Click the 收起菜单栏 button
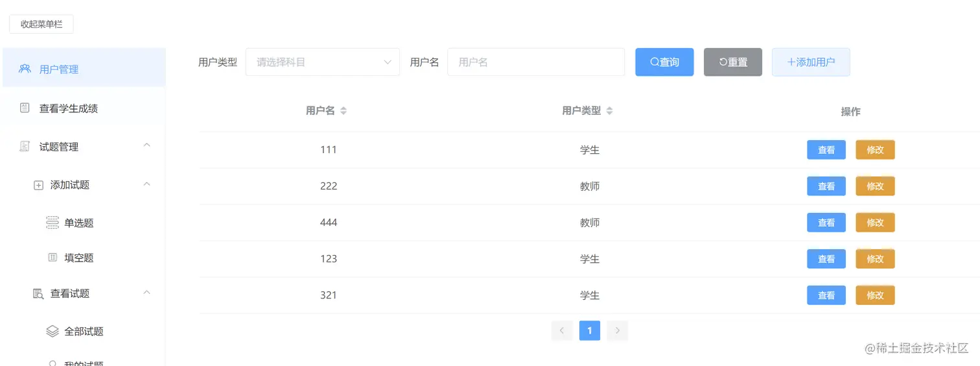The height and width of the screenshot is (366, 980). 41,24
